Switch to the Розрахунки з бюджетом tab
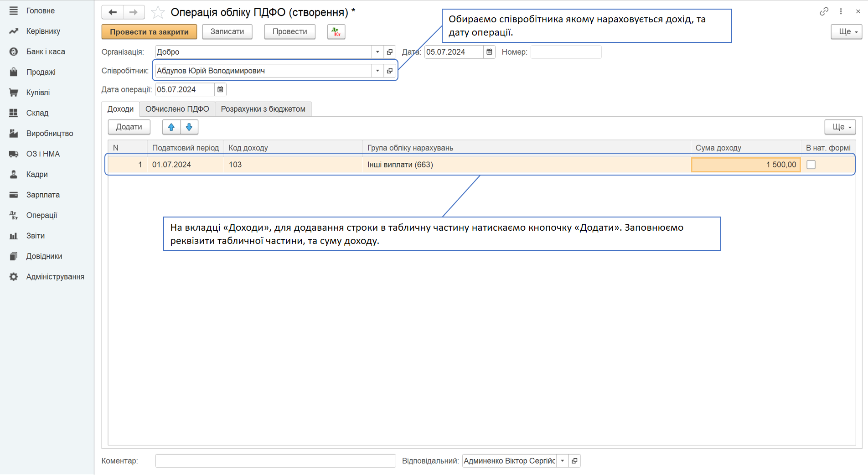This screenshot has width=868, height=476. 263,109
